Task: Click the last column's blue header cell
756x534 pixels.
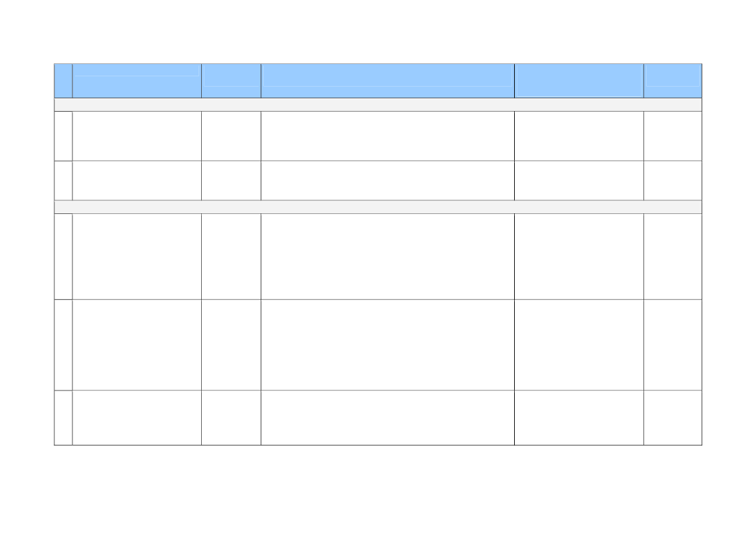Action: (673, 81)
